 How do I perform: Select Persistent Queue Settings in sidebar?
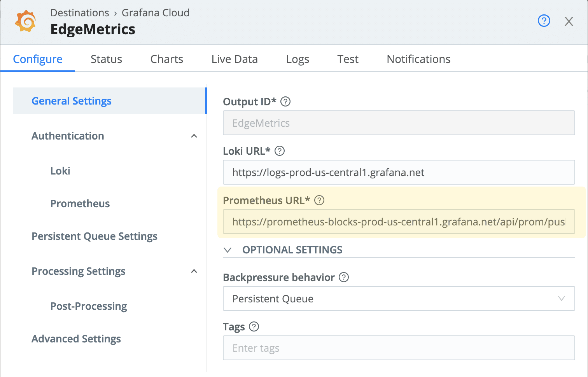tap(94, 236)
